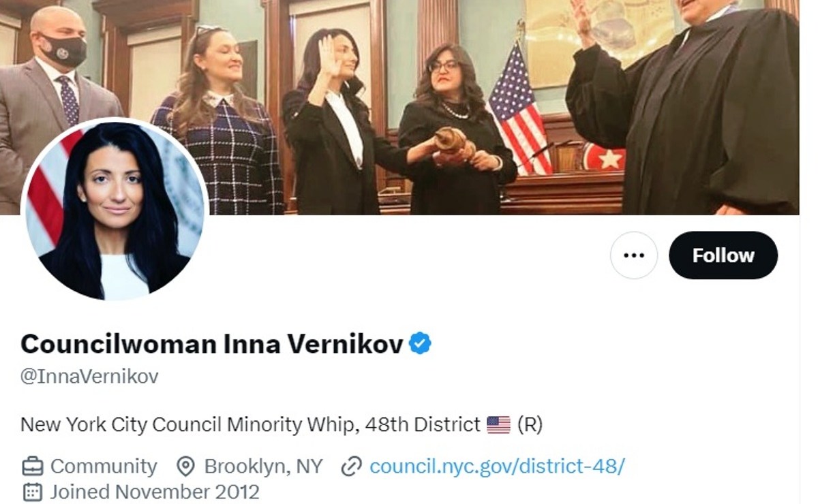Click the Joined November 2012 text
Viewport: 820px width, 504px height.
(154, 491)
